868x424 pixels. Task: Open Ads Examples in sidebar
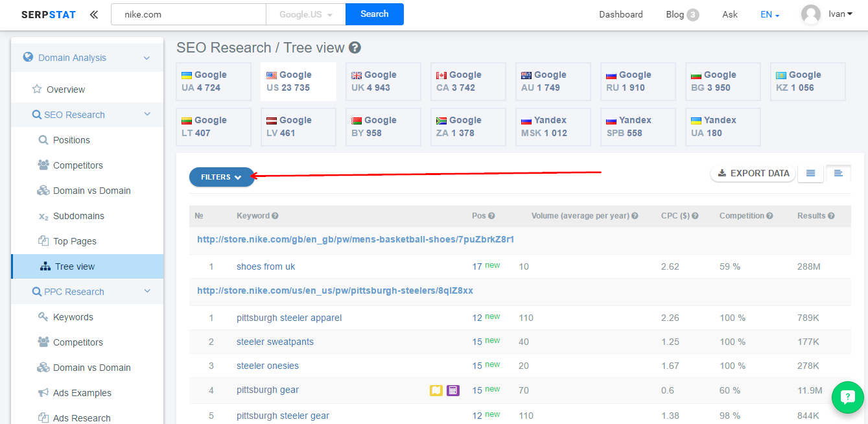pos(82,393)
